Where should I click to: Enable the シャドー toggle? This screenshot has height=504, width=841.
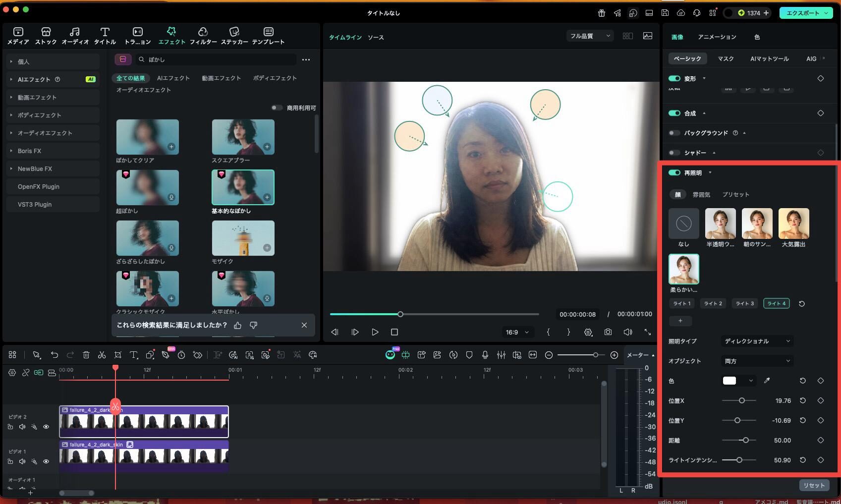pyautogui.click(x=674, y=153)
